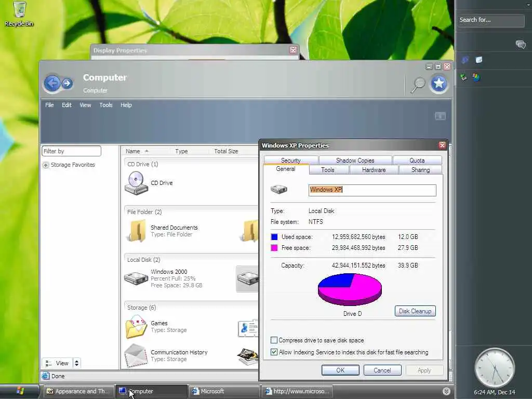Viewport: 532px width, 399px height.
Task: Close the Windows XP Properties dialog
Action: pyautogui.click(x=442, y=145)
